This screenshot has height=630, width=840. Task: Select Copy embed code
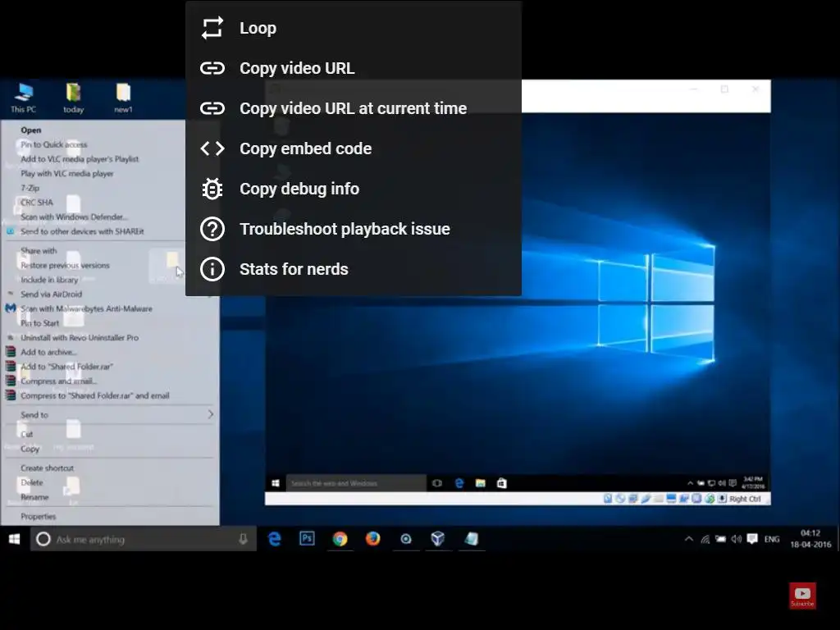354,148
